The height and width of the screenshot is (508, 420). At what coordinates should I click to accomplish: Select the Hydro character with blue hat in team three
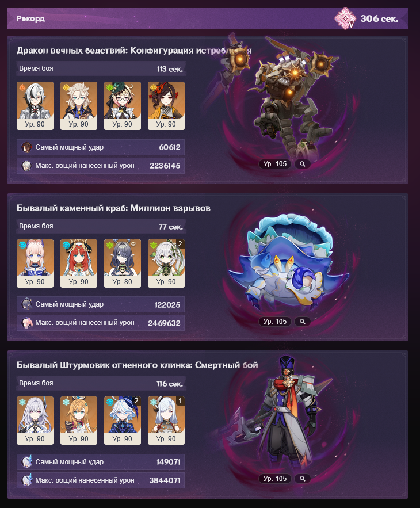point(123,421)
